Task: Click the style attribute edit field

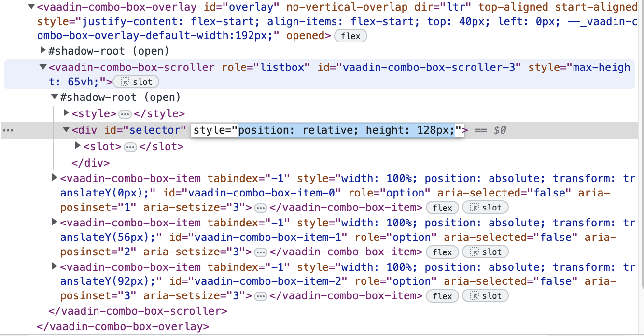Action: click(x=327, y=130)
